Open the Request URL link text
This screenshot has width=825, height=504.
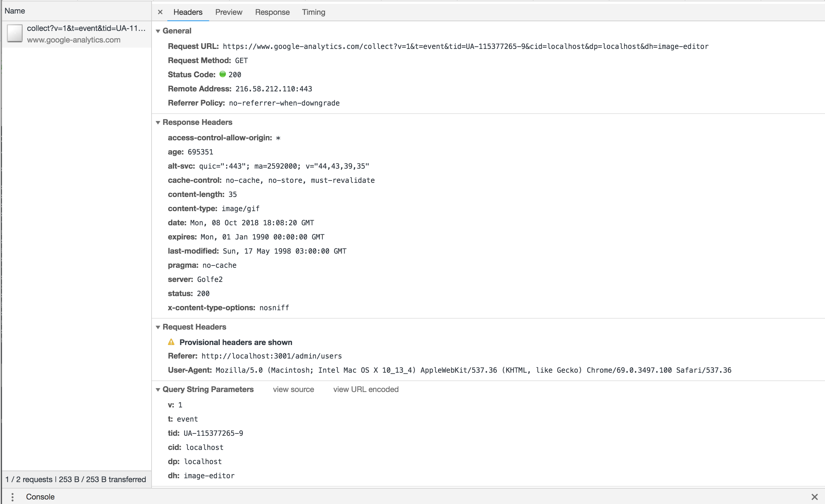click(x=465, y=47)
